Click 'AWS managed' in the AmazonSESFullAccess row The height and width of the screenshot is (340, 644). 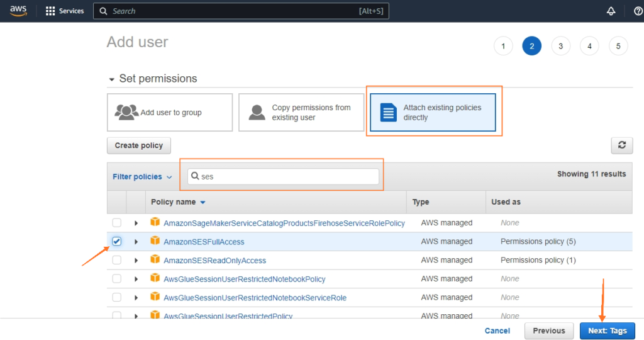point(447,241)
